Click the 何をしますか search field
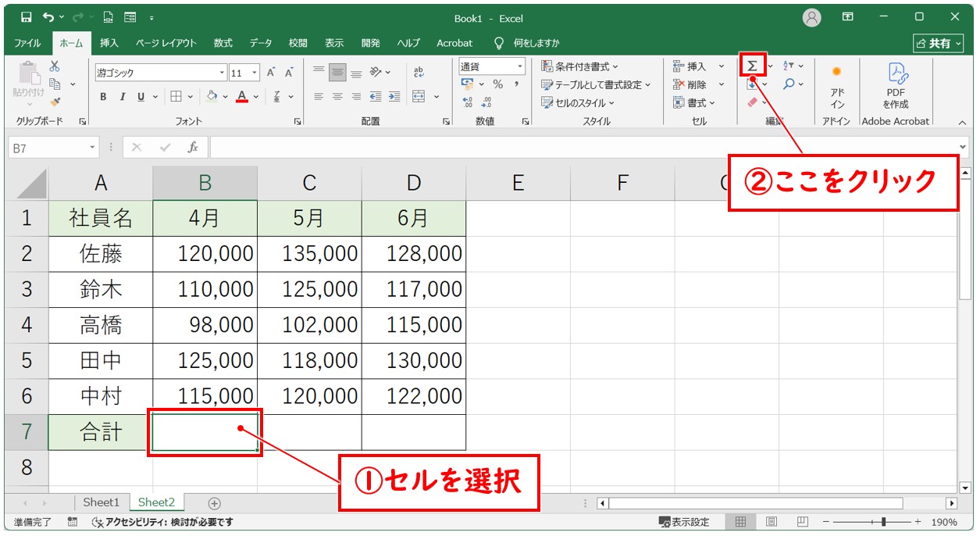The width and height of the screenshot is (980, 536). click(x=527, y=43)
